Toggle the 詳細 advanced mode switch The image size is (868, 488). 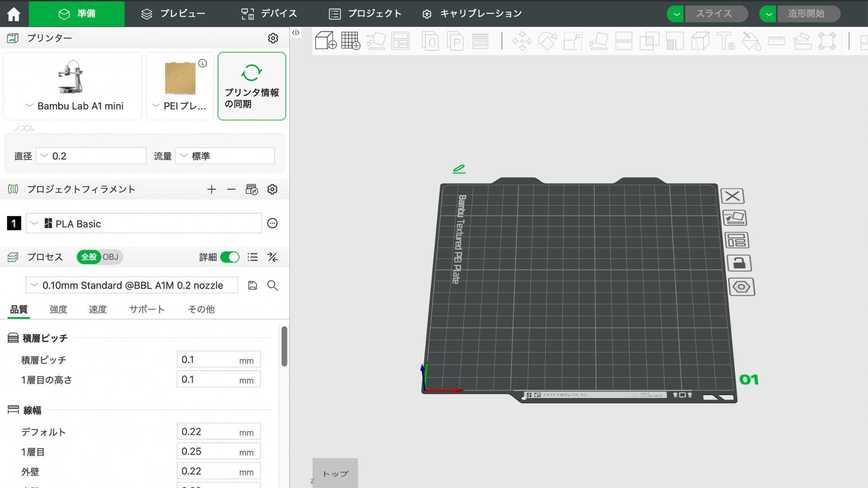click(230, 257)
